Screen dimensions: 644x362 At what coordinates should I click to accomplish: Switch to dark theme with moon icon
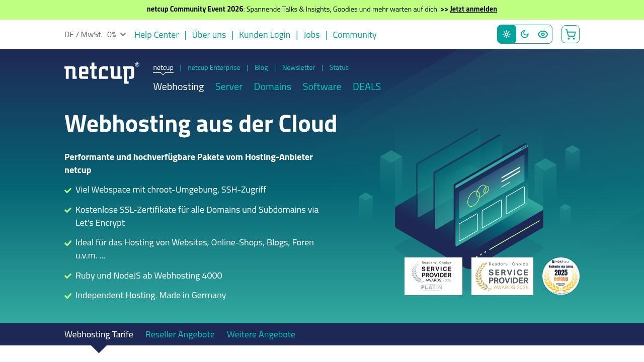[x=525, y=34]
